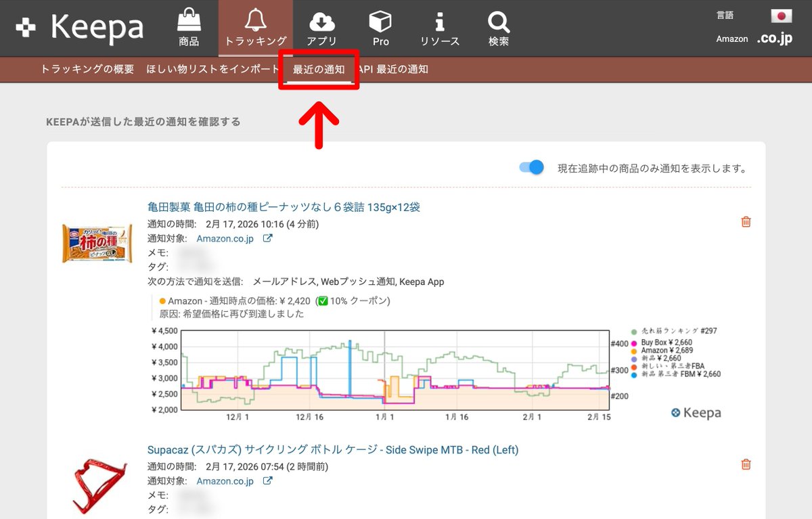
Task: Click 原因: 希望価格に再び到達しました text
Action: click(231, 314)
